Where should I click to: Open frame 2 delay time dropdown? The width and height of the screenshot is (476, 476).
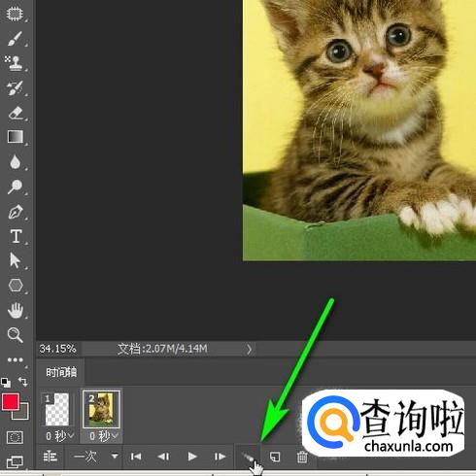(103, 436)
